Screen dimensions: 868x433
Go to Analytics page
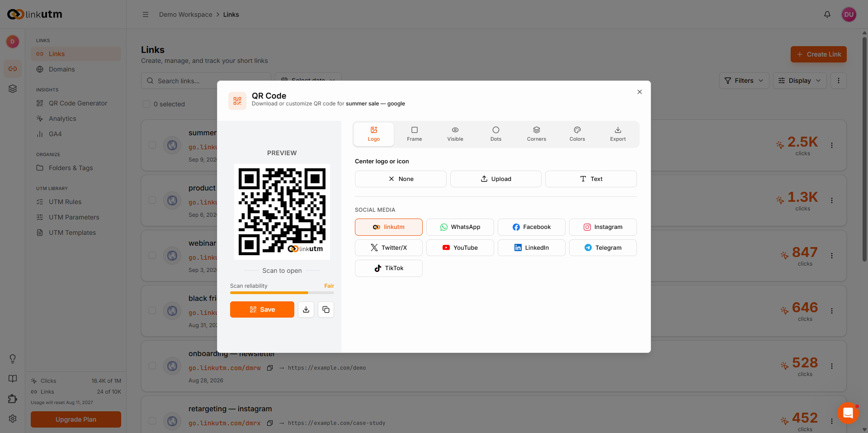(76, 119)
